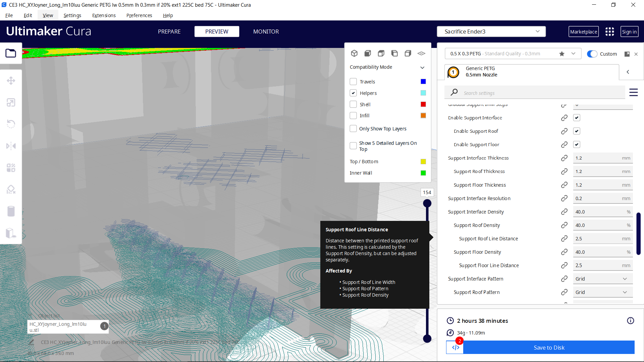Viewport: 644px width, 362px height.
Task: Select the Move tool
Action: click(x=11, y=80)
